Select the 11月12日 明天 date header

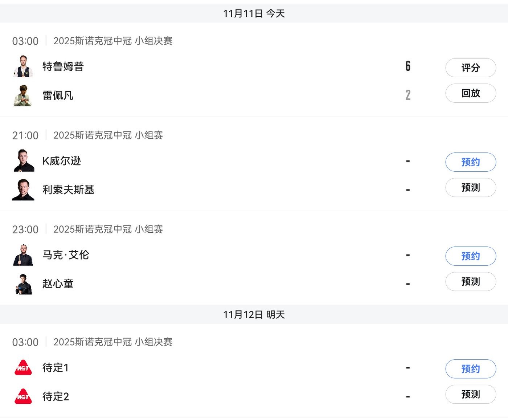254,315
